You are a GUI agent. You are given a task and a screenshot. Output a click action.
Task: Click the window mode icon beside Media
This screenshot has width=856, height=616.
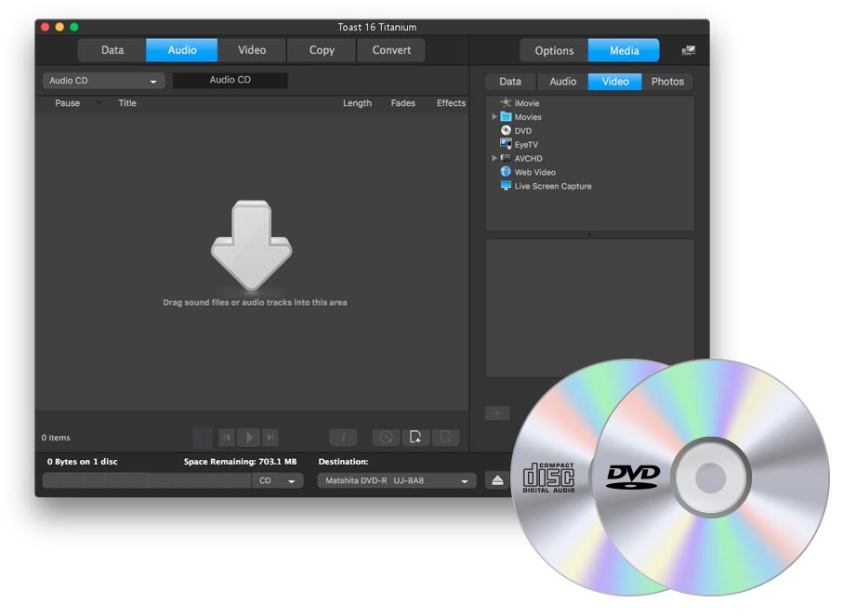point(689,50)
